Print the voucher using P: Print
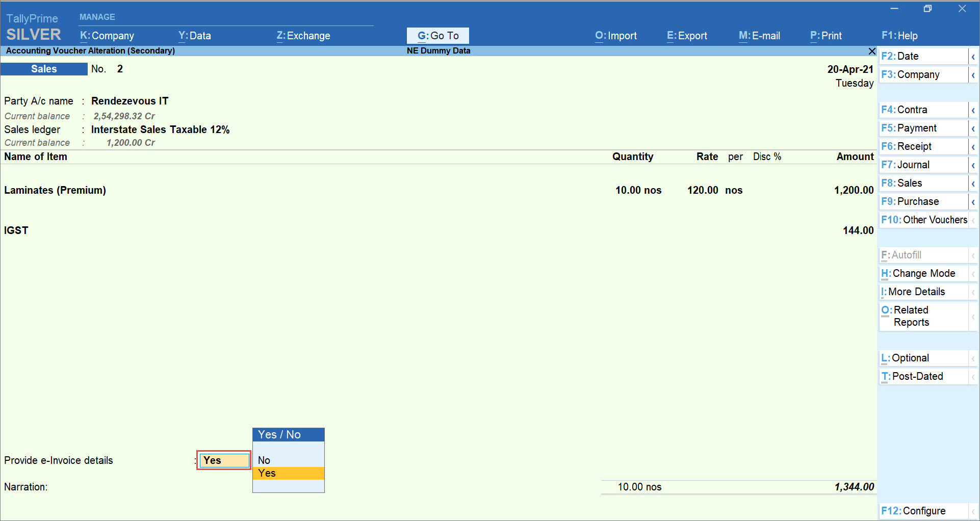This screenshot has height=521, width=980. (826, 36)
